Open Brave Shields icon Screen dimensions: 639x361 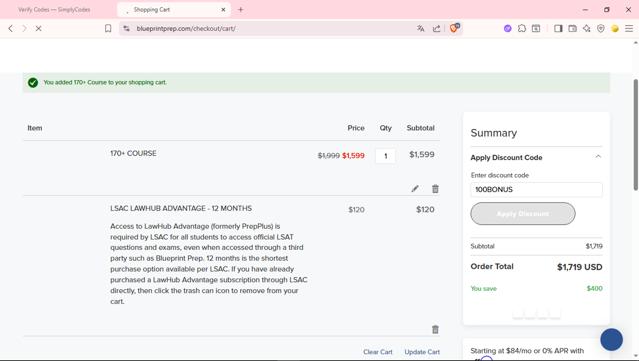(454, 28)
